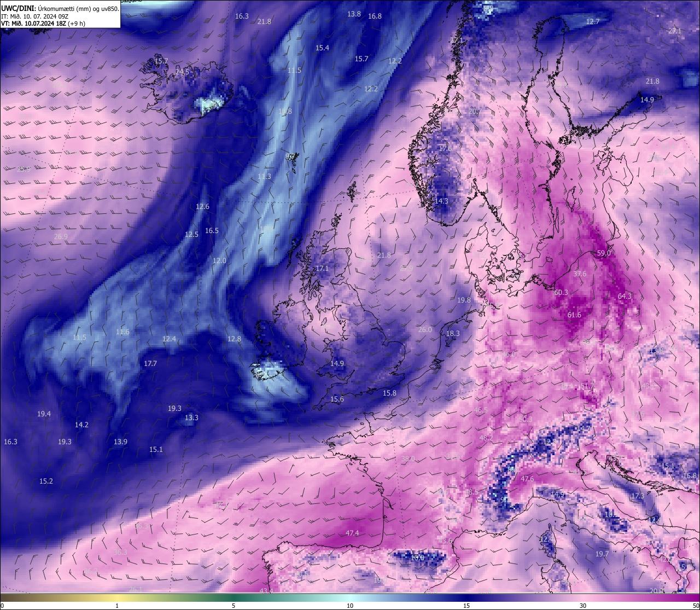This screenshot has height=610, width=700.
Task: Click the 12.6 value on the map
Action: (x=202, y=206)
